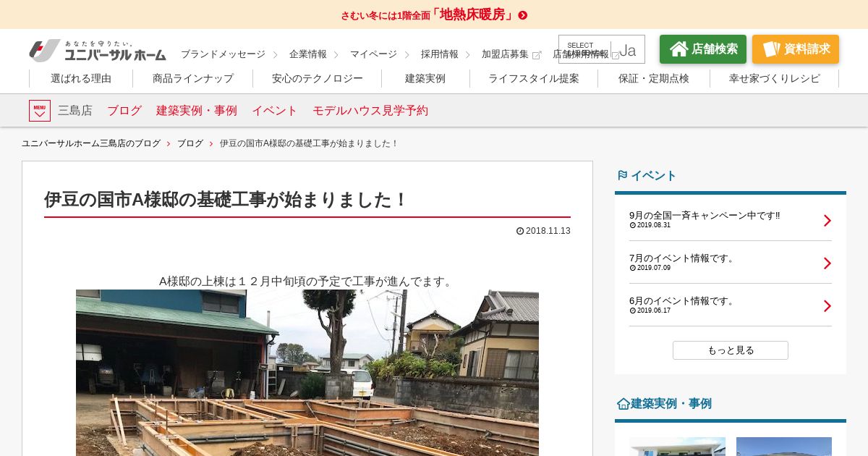The height and width of the screenshot is (456, 868).
Task: Switch to 建築実例・事例 store tab
Action: point(197,111)
